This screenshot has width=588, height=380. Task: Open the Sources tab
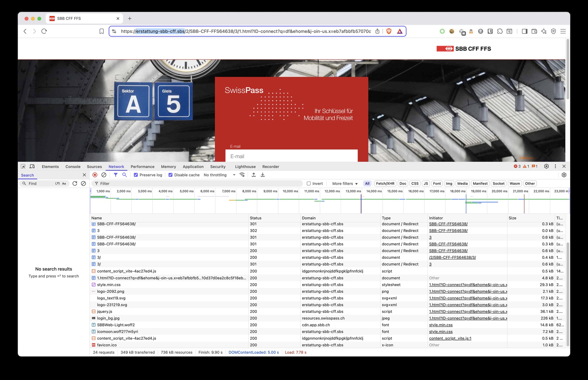(94, 167)
